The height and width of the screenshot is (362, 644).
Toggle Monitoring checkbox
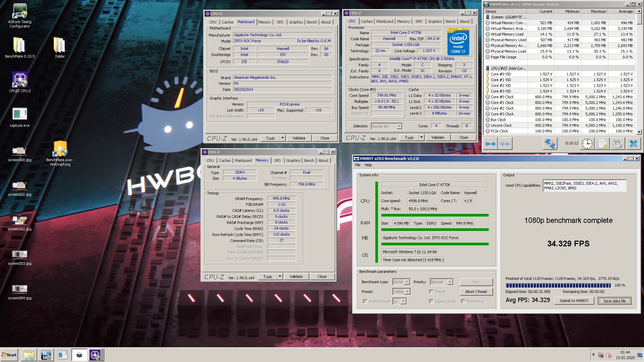click(463, 301)
